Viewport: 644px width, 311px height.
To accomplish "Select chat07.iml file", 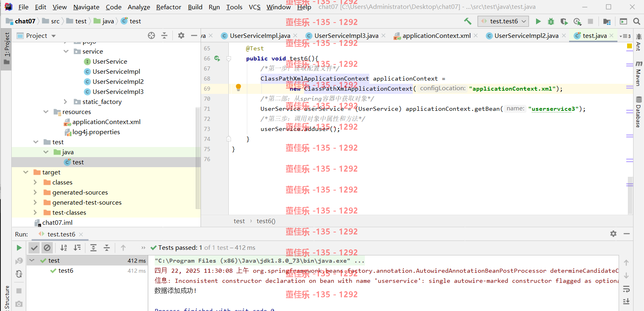I will (x=57, y=222).
